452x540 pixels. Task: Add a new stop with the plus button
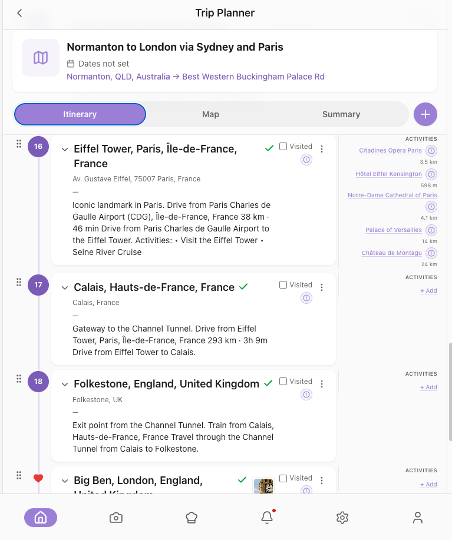(x=425, y=114)
